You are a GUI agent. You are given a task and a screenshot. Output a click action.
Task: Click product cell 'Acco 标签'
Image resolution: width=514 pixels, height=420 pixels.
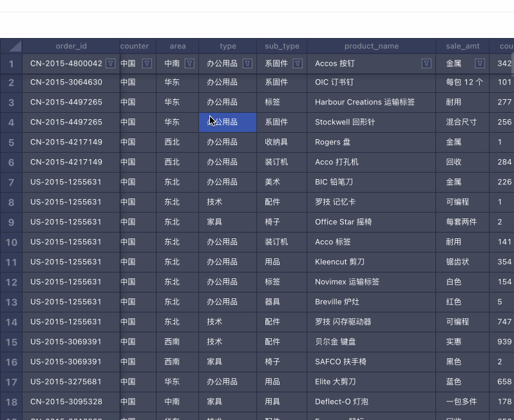(x=372, y=242)
